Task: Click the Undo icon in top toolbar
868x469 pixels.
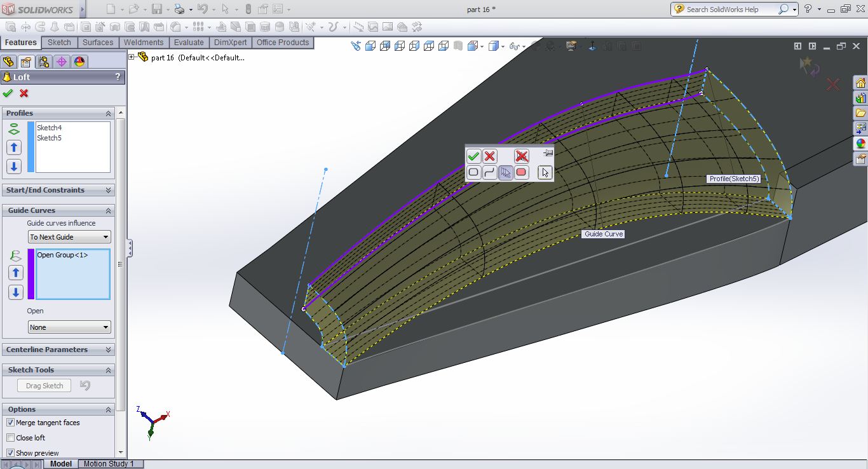Action: pyautogui.click(x=202, y=9)
